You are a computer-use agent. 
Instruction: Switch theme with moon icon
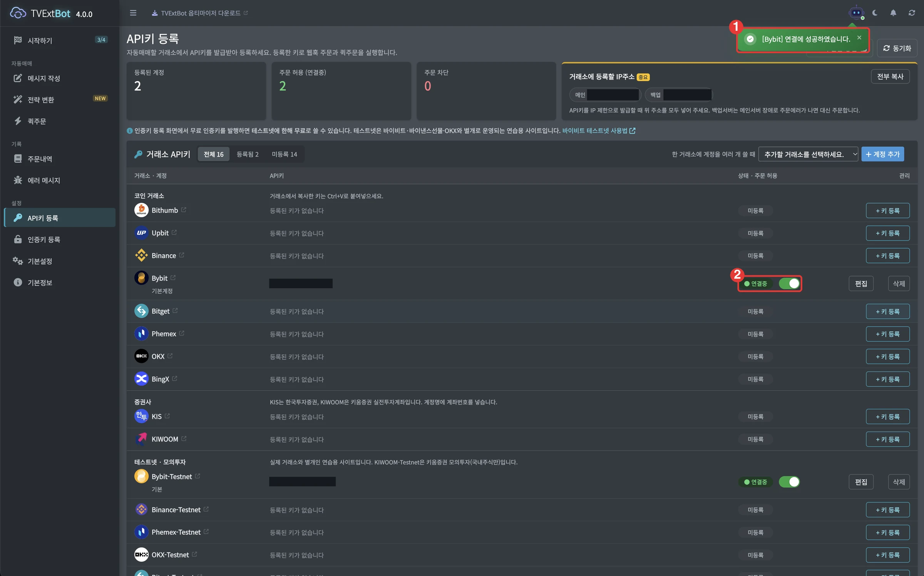(875, 13)
